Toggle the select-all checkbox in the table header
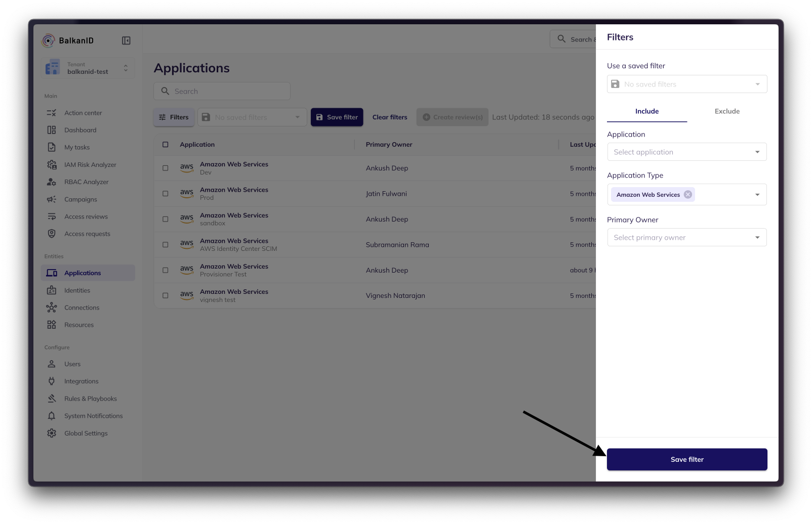 (x=166, y=145)
